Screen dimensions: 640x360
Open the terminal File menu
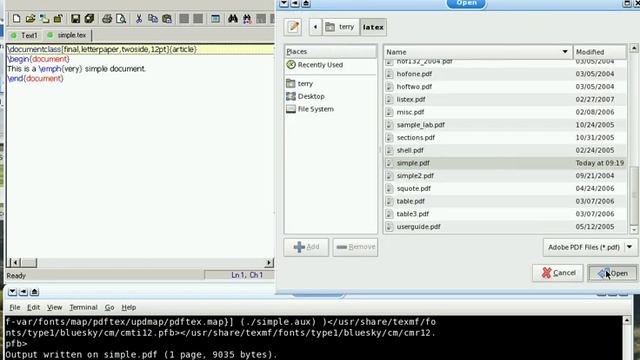(x=15, y=307)
